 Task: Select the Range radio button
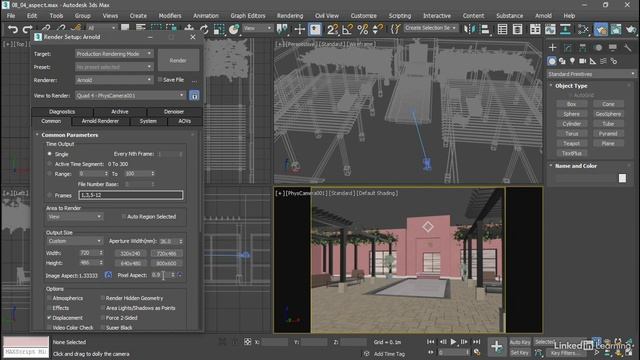click(x=50, y=173)
